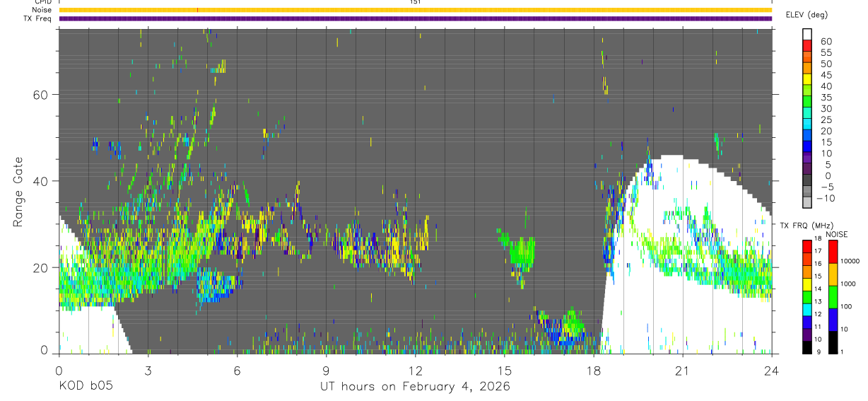Click the "TX FRQ (MHz)" legend title

807,225
